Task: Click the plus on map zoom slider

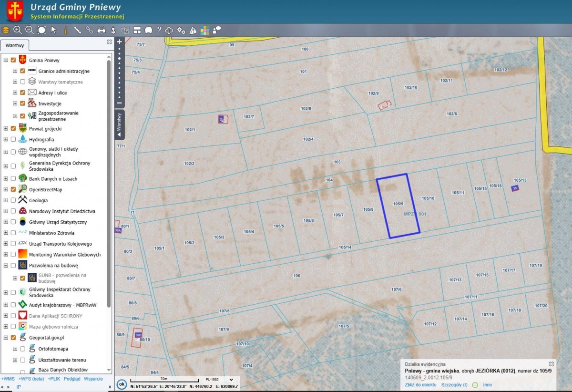Action: point(120,41)
